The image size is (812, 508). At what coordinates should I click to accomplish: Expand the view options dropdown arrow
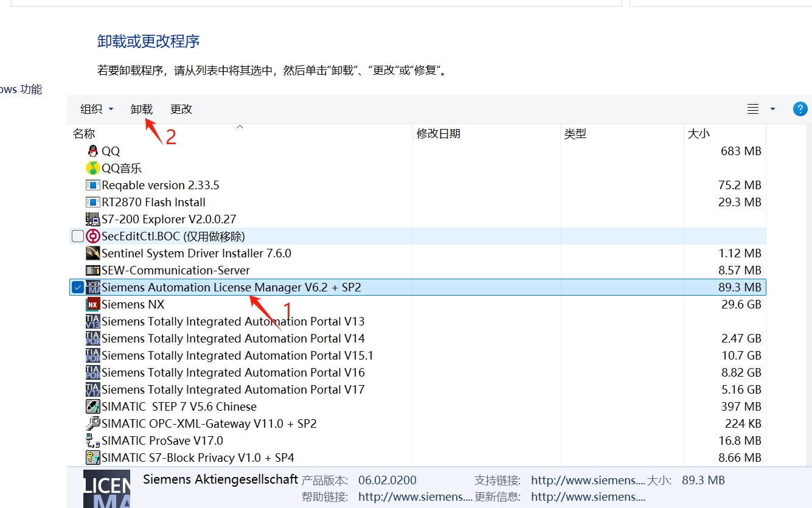[772, 109]
